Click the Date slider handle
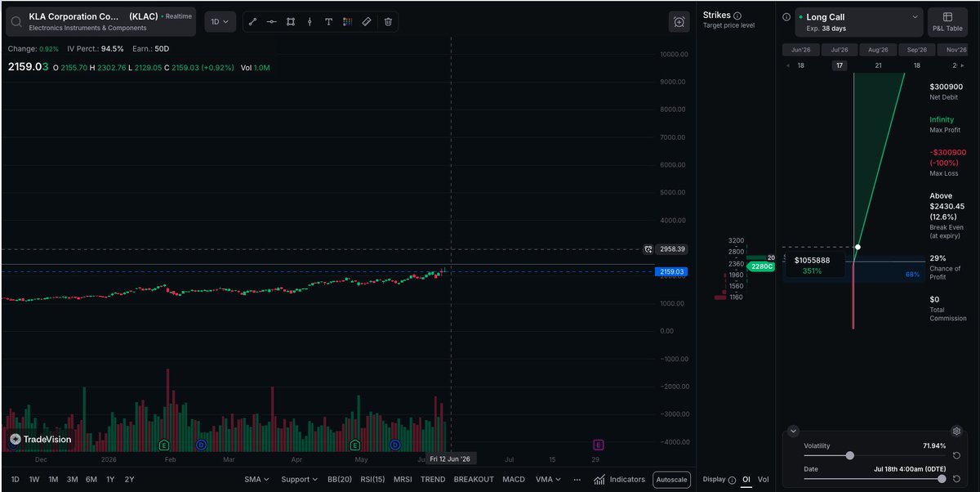The height and width of the screenshot is (492, 980). [942, 479]
